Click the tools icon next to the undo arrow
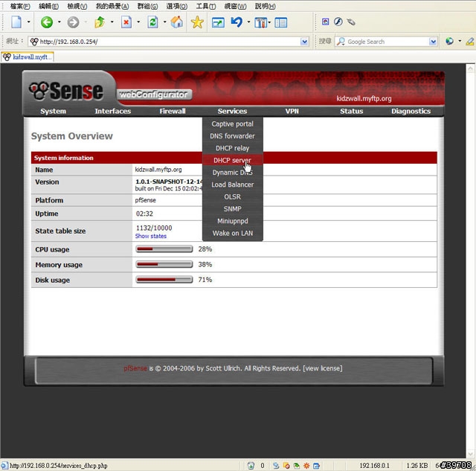The height and width of the screenshot is (471, 476). (260, 22)
